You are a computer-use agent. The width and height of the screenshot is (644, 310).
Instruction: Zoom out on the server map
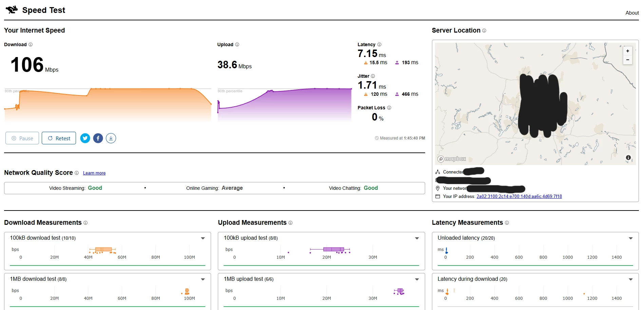click(628, 60)
